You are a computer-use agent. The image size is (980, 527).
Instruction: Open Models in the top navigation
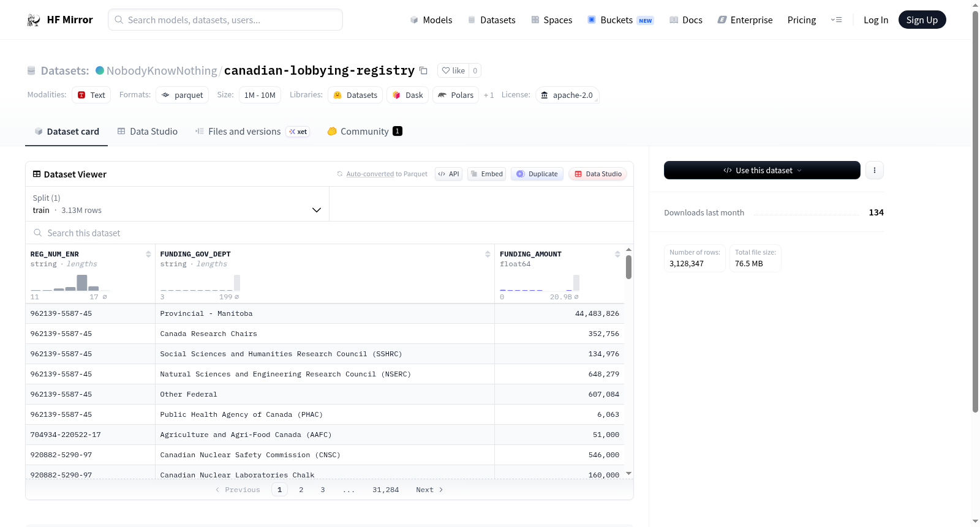431,20
